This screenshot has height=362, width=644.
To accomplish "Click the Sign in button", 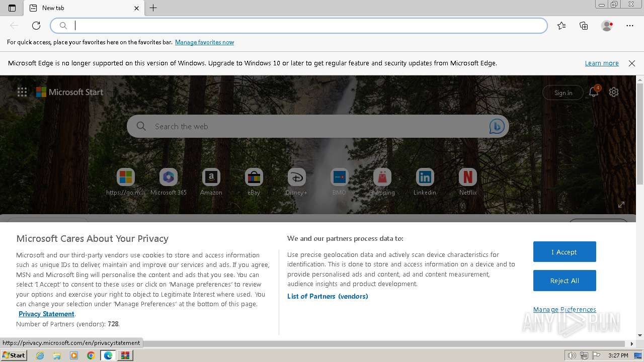I will 563,93.
